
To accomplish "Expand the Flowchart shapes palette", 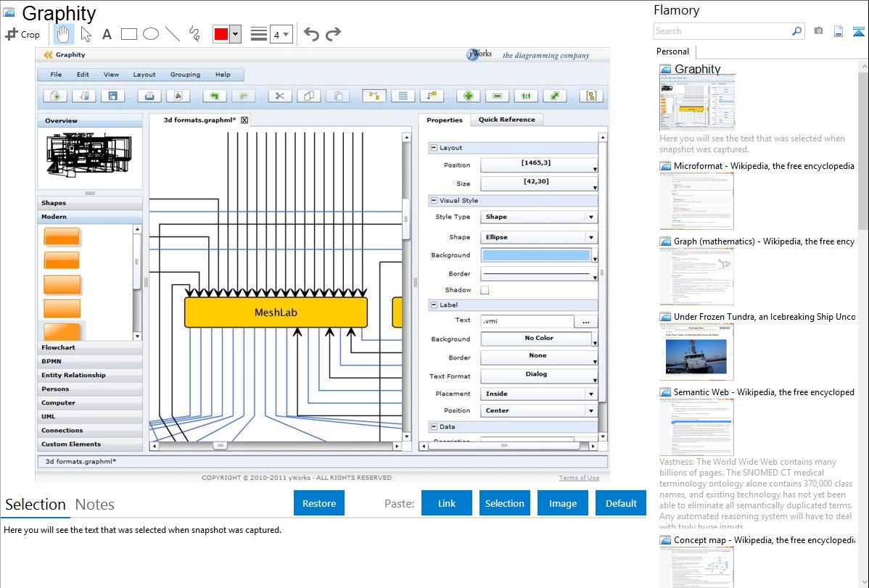I will pos(90,347).
